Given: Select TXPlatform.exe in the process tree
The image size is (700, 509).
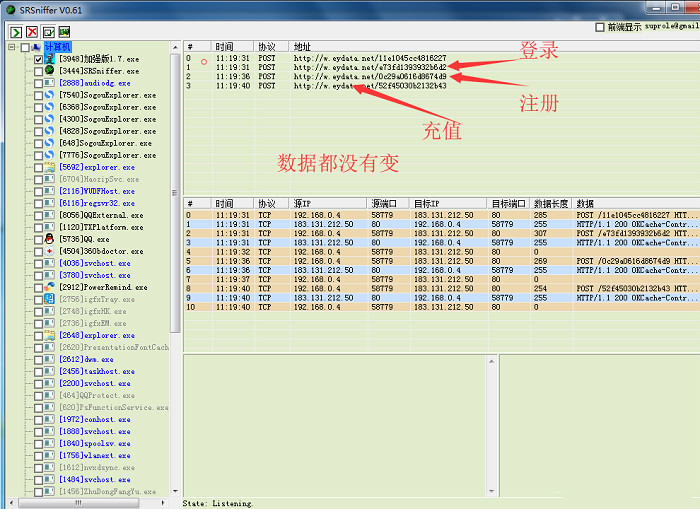Looking at the screenshot, I should pos(102,228).
